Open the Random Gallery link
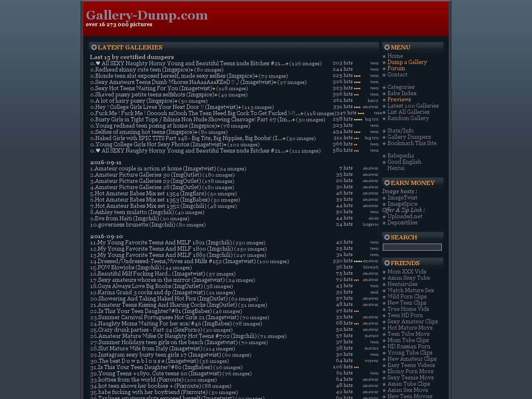Screen dimensions: 532x399 pyautogui.click(x=408, y=118)
